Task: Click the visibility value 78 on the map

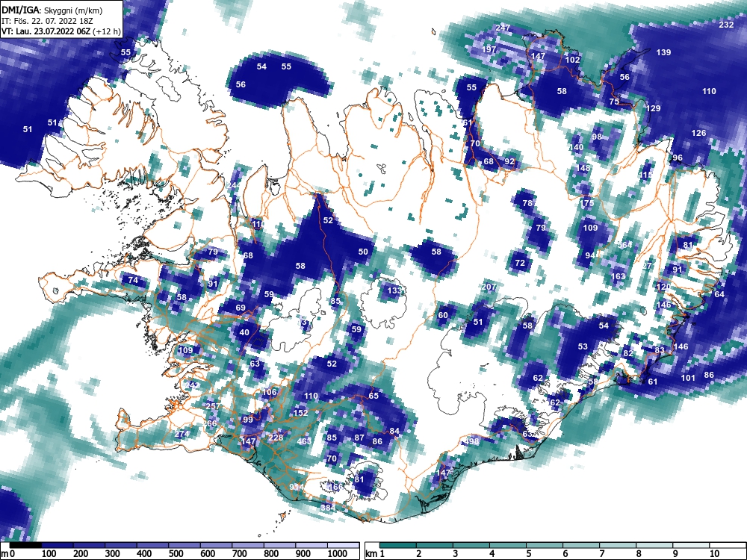Action: pyautogui.click(x=527, y=203)
